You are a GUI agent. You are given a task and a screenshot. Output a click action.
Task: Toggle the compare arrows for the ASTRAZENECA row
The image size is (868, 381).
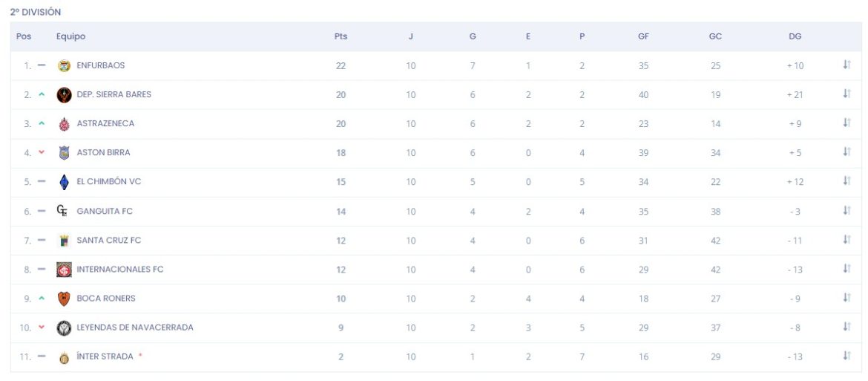pyautogui.click(x=846, y=123)
